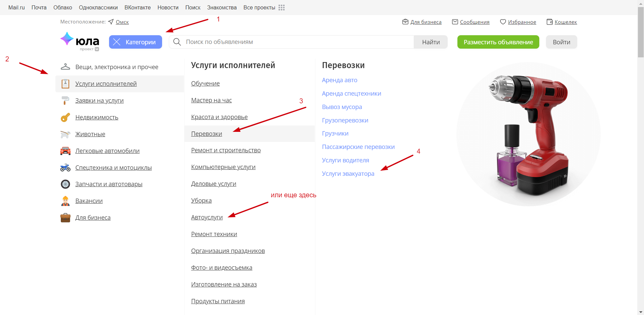The height and width of the screenshot is (315, 644).
Task: Click the tire icon for Запчасти и автотовары
Action: click(65, 184)
